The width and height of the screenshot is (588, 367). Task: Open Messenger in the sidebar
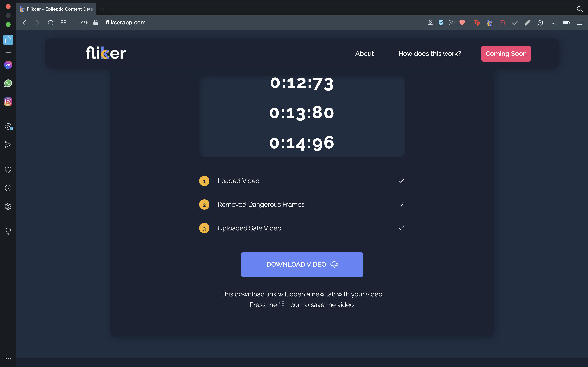[8, 65]
